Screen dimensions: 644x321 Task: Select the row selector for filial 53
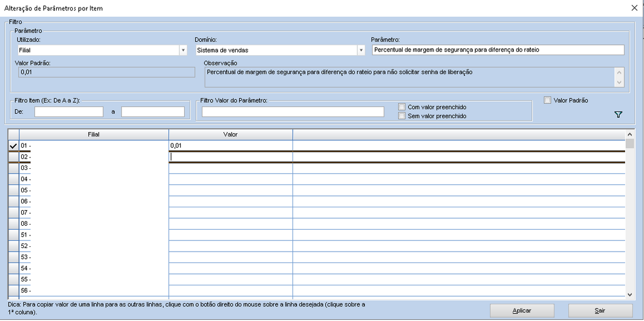tap(14, 257)
